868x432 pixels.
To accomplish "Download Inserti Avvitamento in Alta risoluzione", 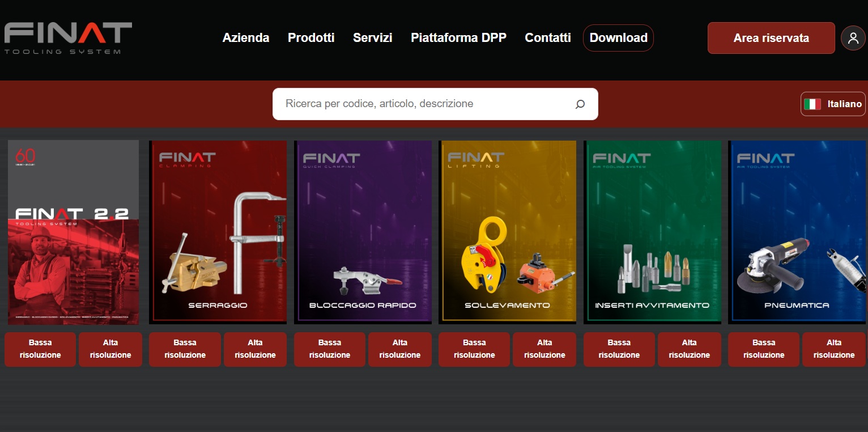I will point(690,349).
